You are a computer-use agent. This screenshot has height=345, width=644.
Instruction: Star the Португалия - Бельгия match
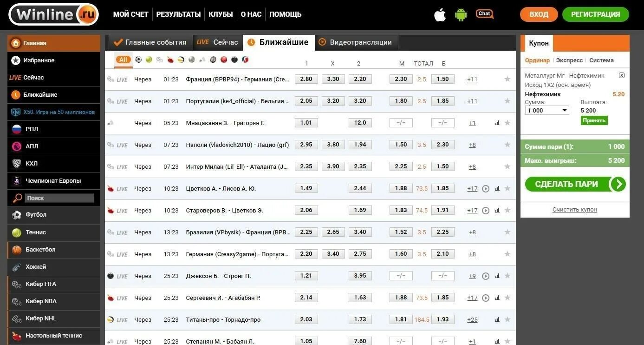507,101
